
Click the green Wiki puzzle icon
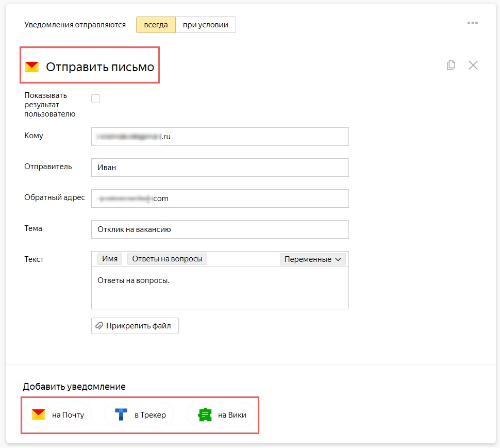(205, 414)
